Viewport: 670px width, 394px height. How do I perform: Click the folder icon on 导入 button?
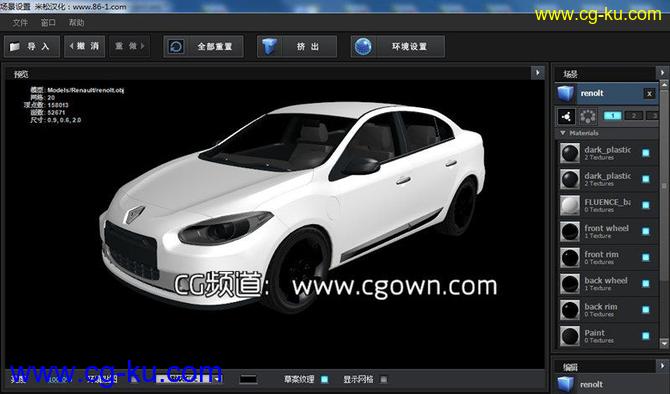click(x=15, y=47)
